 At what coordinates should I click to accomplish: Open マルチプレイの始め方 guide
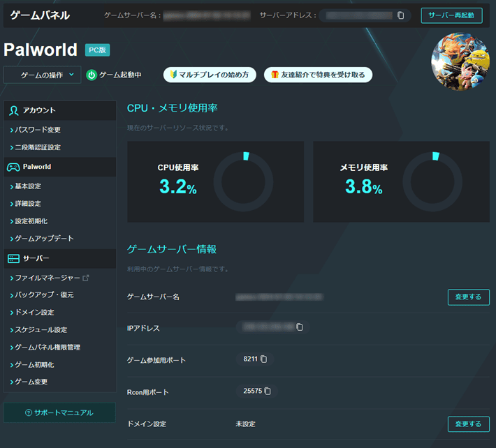210,75
